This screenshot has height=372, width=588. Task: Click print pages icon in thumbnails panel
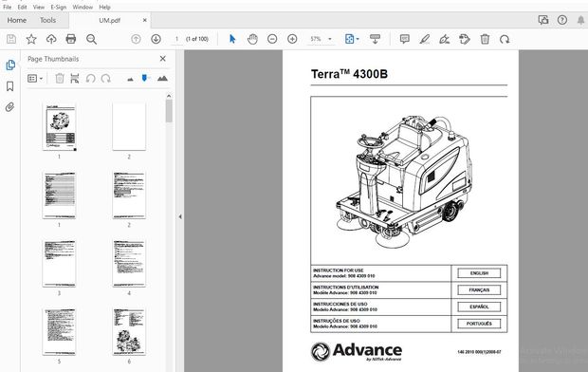(x=75, y=78)
